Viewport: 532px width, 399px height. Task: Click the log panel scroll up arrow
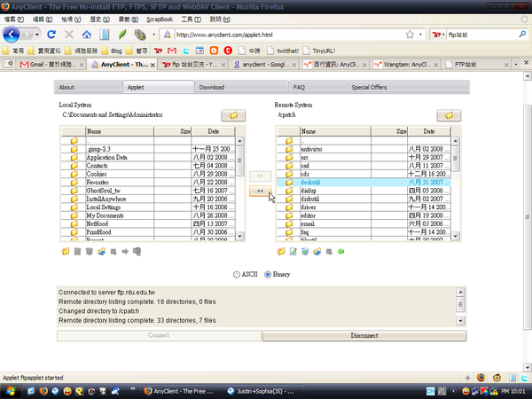[x=460, y=292]
